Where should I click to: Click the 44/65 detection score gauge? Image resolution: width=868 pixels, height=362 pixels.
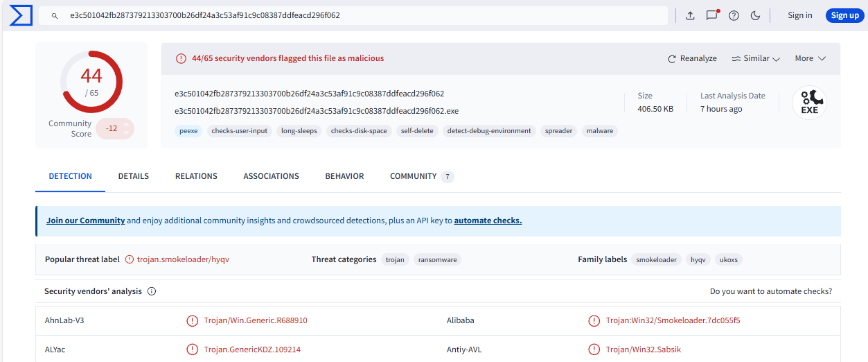[91, 81]
